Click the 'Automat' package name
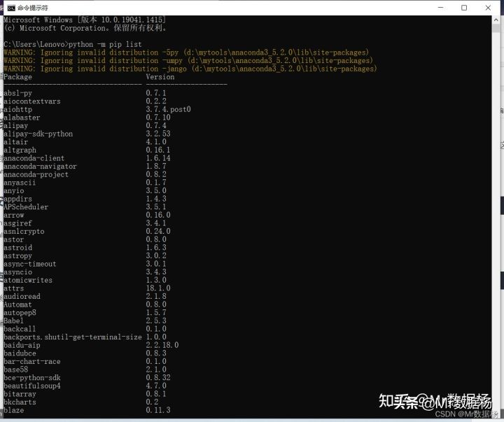504x422 pixels. coord(18,304)
